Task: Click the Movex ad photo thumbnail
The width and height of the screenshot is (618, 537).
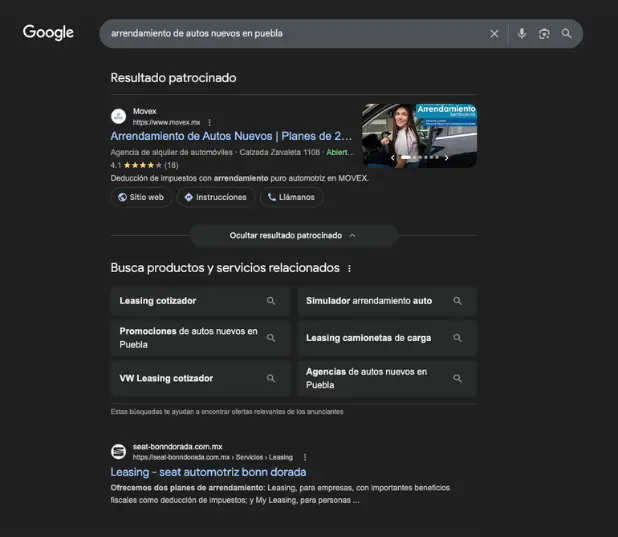Action: [x=419, y=136]
